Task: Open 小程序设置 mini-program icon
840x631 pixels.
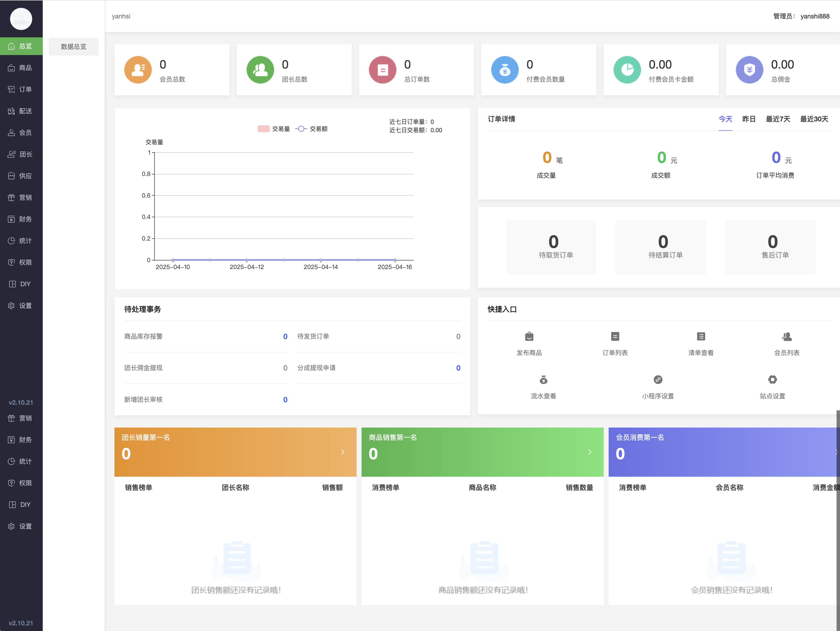Action: click(658, 380)
